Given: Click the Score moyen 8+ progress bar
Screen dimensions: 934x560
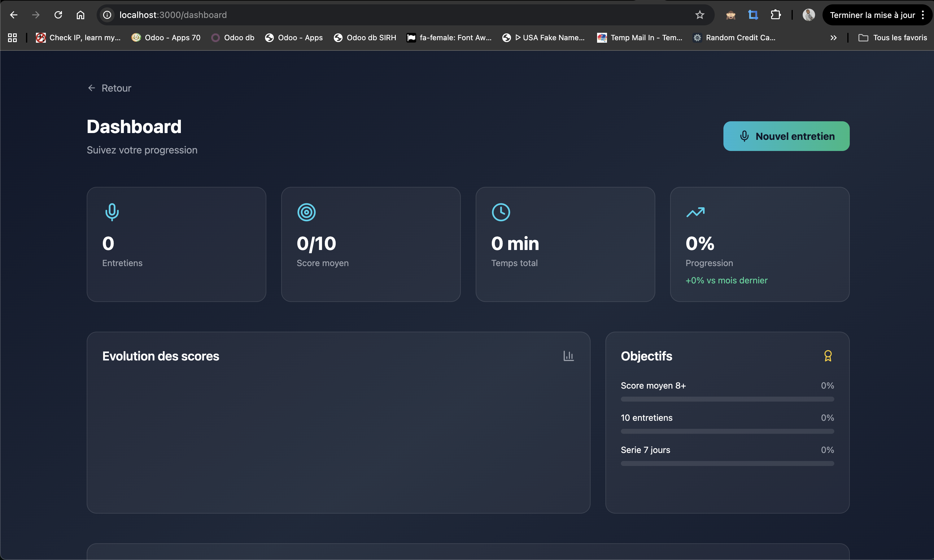Looking at the screenshot, I should [x=727, y=399].
